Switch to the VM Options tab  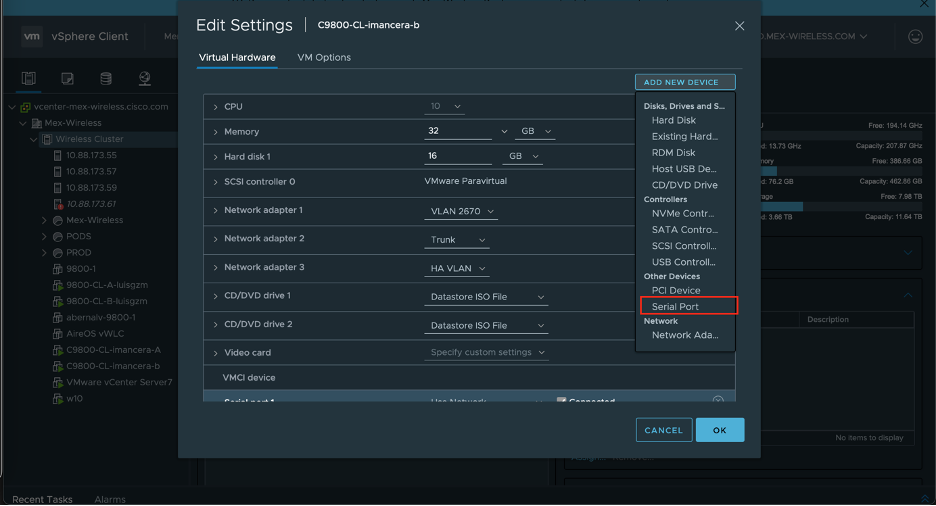(x=324, y=57)
